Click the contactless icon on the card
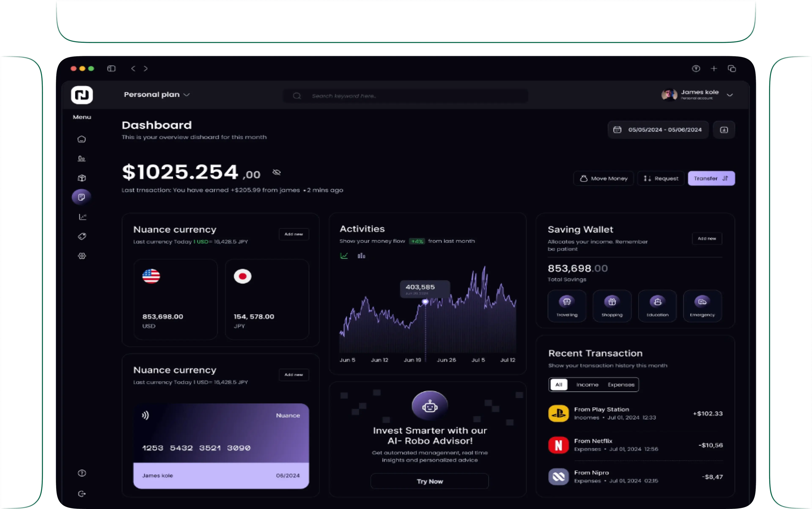 [x=145, y=415]
